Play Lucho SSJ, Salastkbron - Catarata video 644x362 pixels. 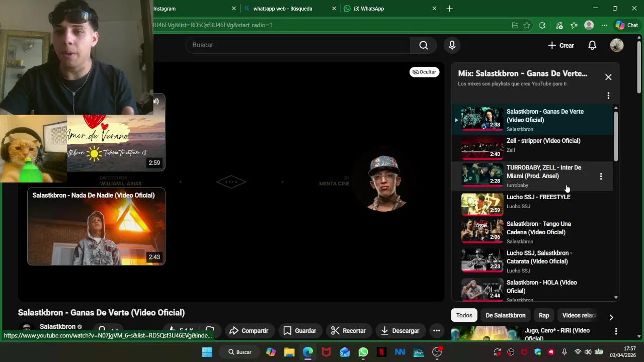coord(533,260)
